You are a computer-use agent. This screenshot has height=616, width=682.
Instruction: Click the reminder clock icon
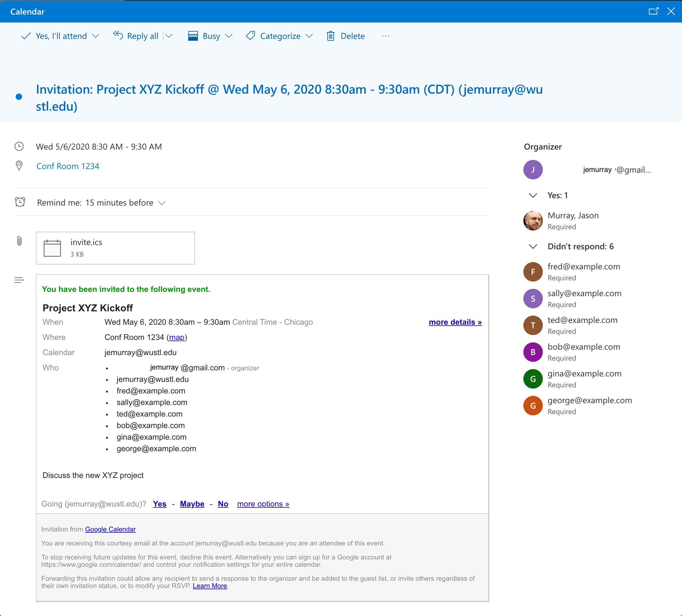(20, 202)
